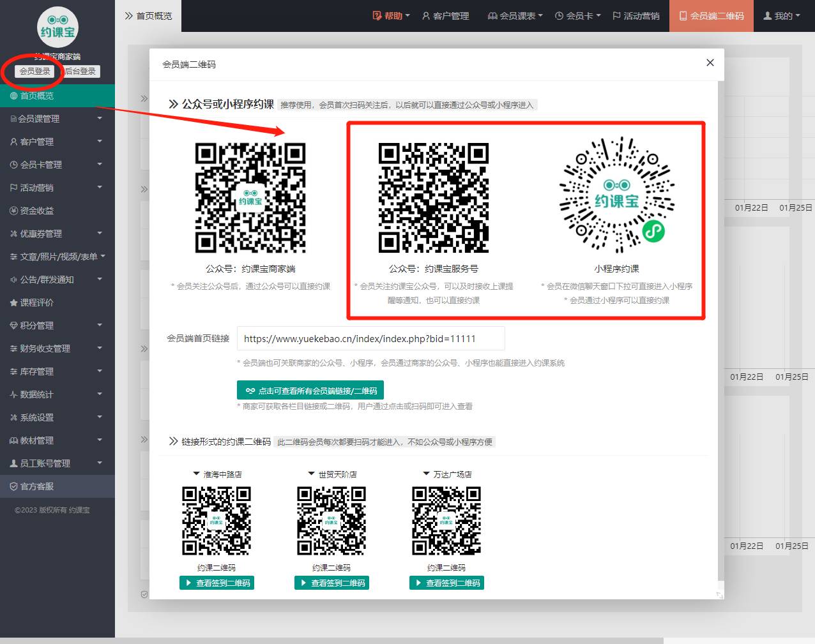Click the 积分管理 diamond icon
This screenshot has width=815, height=644.
tap(13, 326)
